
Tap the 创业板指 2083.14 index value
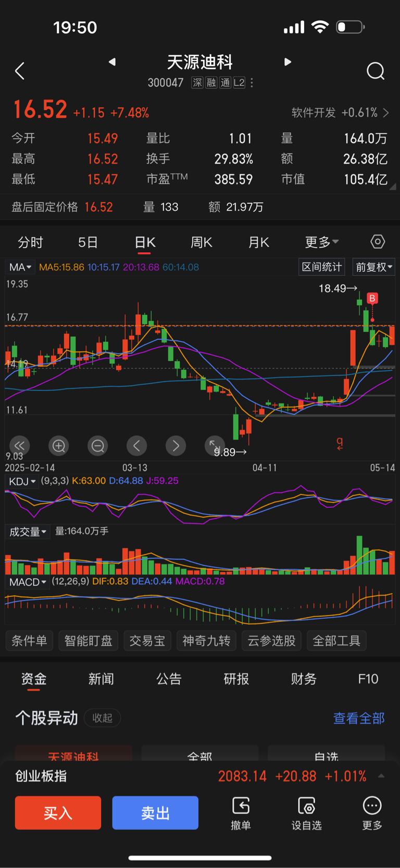[242, 776]
